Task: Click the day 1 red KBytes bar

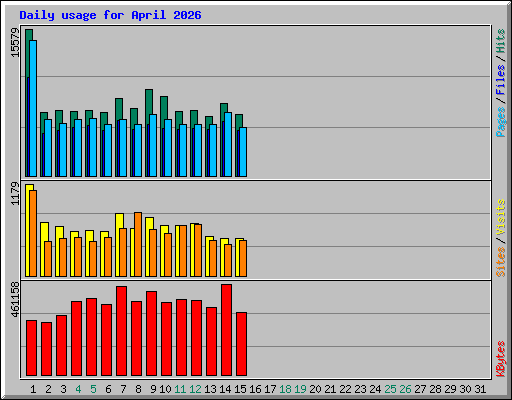Action: [31, 348]
